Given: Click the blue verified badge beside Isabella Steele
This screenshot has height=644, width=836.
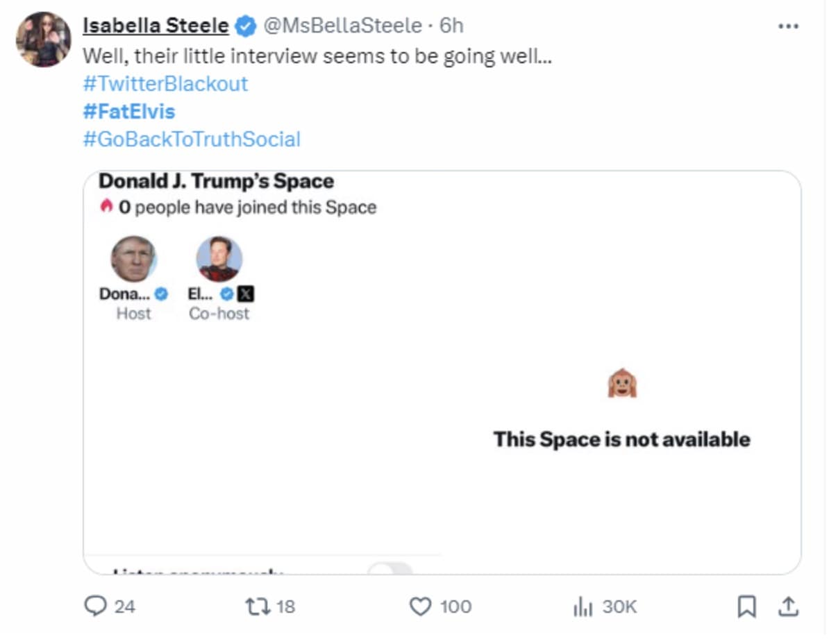Looking at the screenshot, I should [244, 26].
